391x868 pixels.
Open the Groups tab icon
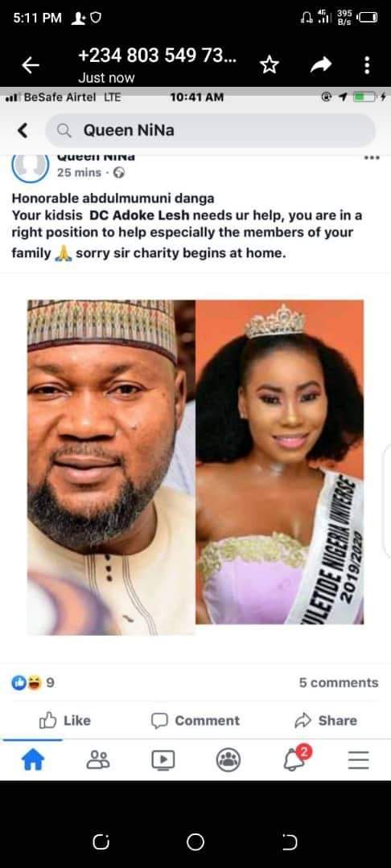[228, 759]
